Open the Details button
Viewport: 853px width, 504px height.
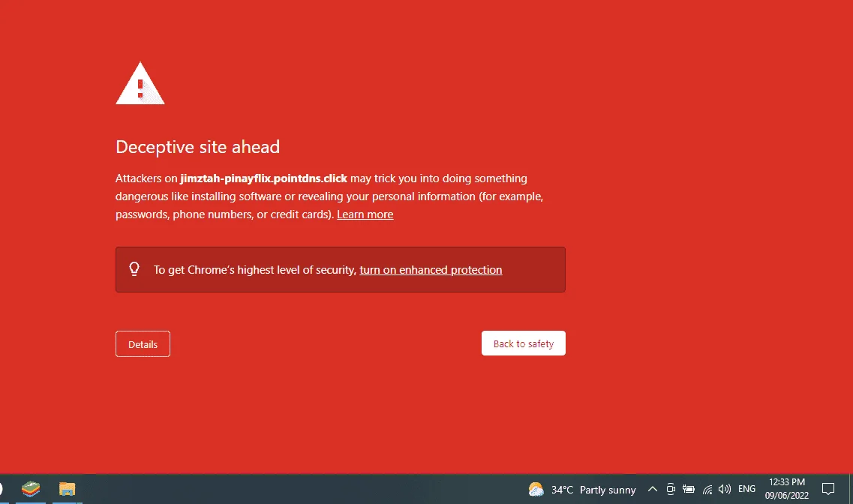(143, 343)
